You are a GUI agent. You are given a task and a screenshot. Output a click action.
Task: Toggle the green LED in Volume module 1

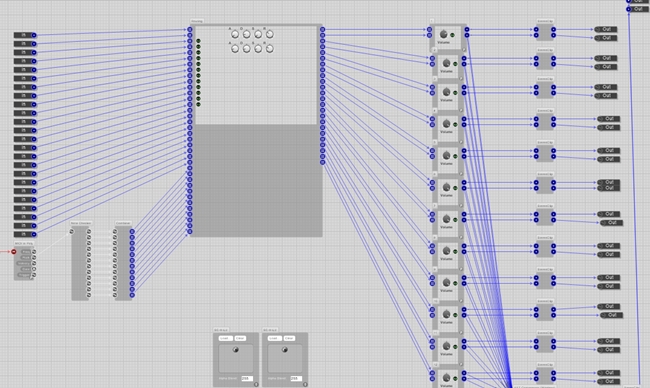tap(452, 35)
